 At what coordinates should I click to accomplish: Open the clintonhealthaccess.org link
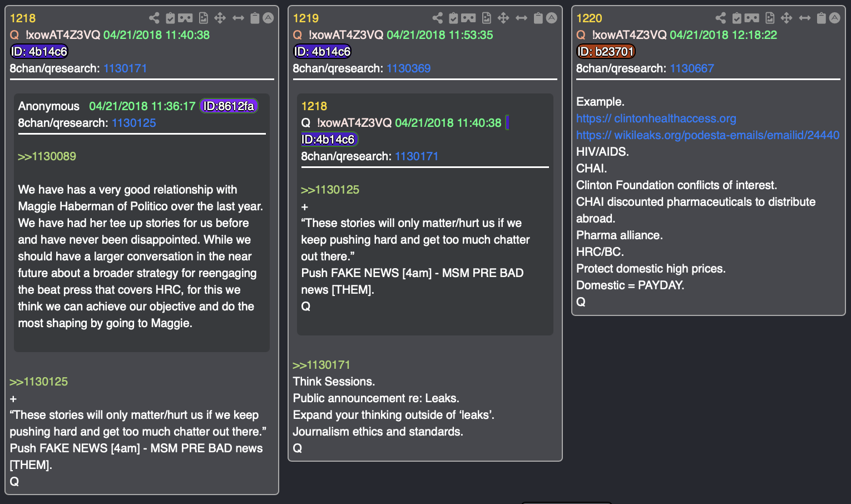[x=656, y=118]
